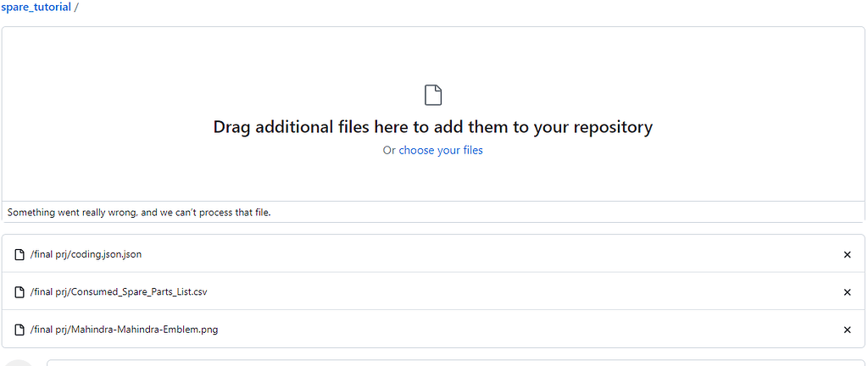Click the file icon beside Mahindra-Mahindra-Emblem.png

coord(19,330)
